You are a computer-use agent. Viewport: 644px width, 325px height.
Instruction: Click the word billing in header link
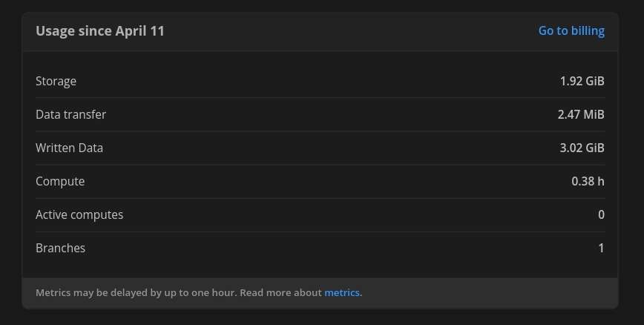tap(588, 31)
